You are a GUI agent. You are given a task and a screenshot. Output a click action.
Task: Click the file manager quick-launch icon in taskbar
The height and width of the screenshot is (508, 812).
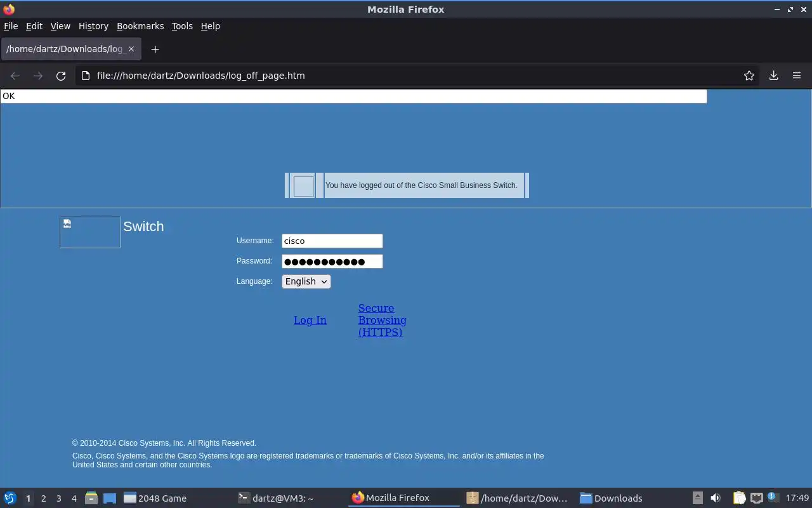(x=91, y=498)
